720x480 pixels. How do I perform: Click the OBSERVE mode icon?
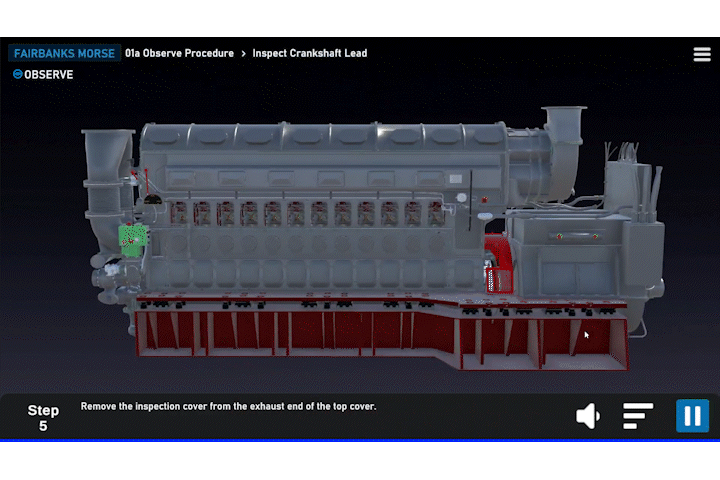tap(17, 74)
